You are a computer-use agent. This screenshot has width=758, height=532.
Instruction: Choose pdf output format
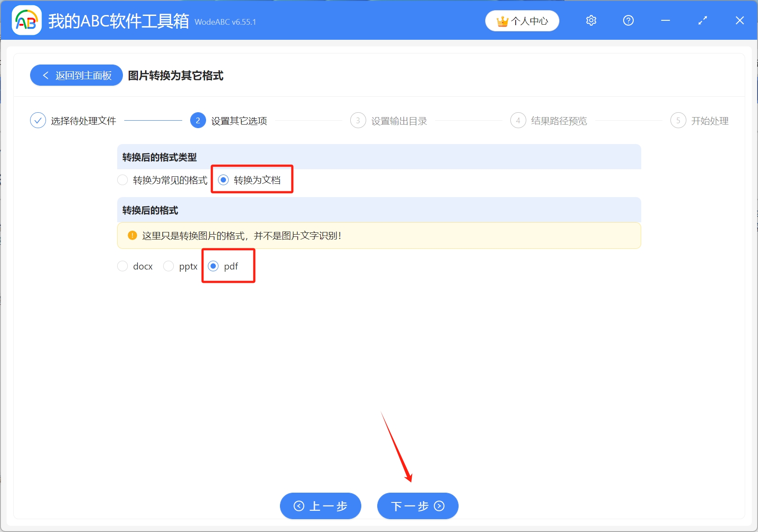(223, 266)
